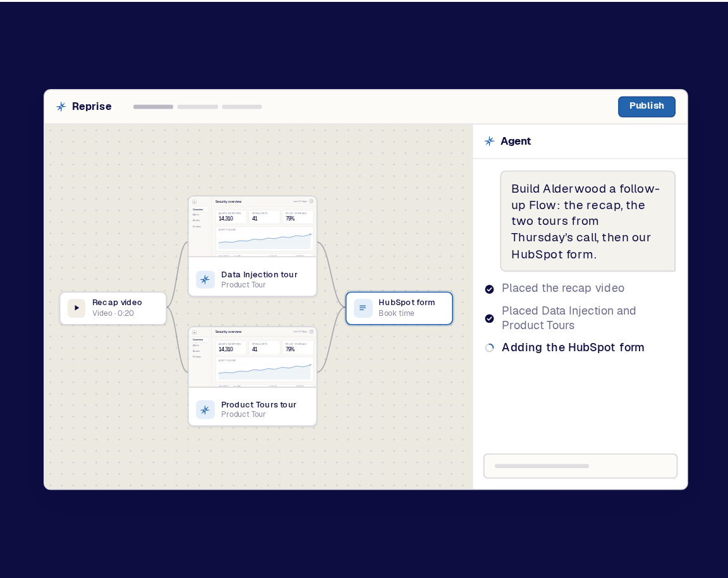The width and height of the screenshot is (728, 578).
Task: Click the Publish button
Action: coord(646,106)
